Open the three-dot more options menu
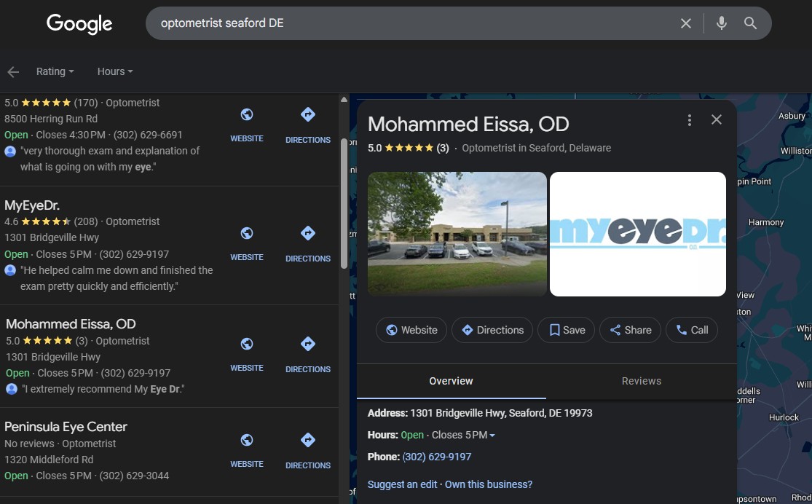This screenshot has height=504, width=812. [689, 120]
